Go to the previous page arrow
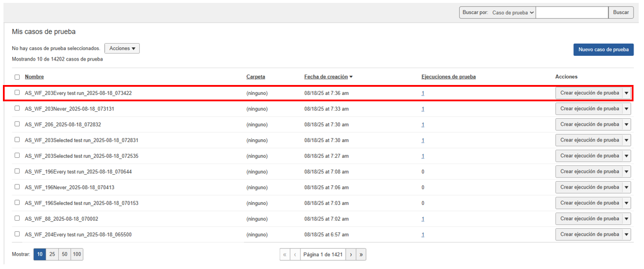 pyautogui.click(x=295, y=254)
